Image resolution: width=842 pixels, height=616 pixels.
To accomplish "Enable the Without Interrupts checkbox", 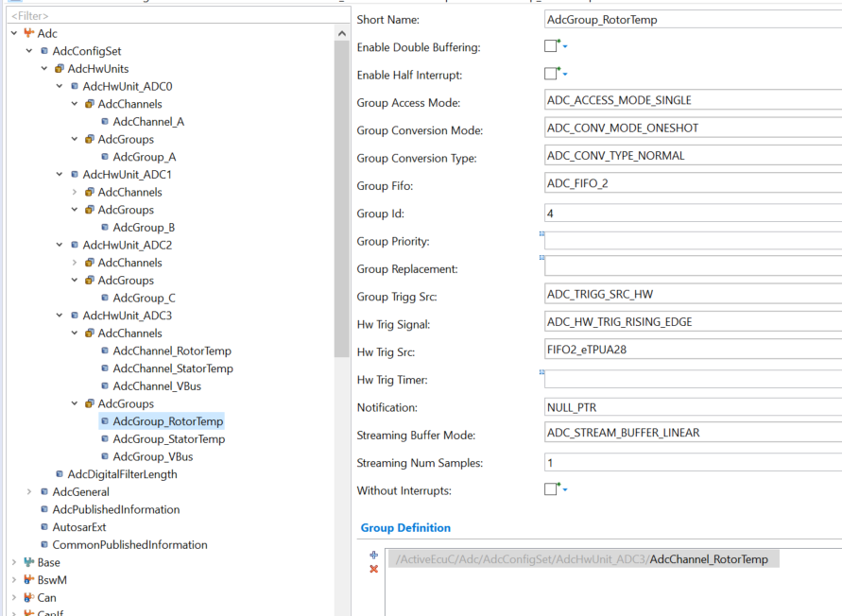I will pos(551,490).
